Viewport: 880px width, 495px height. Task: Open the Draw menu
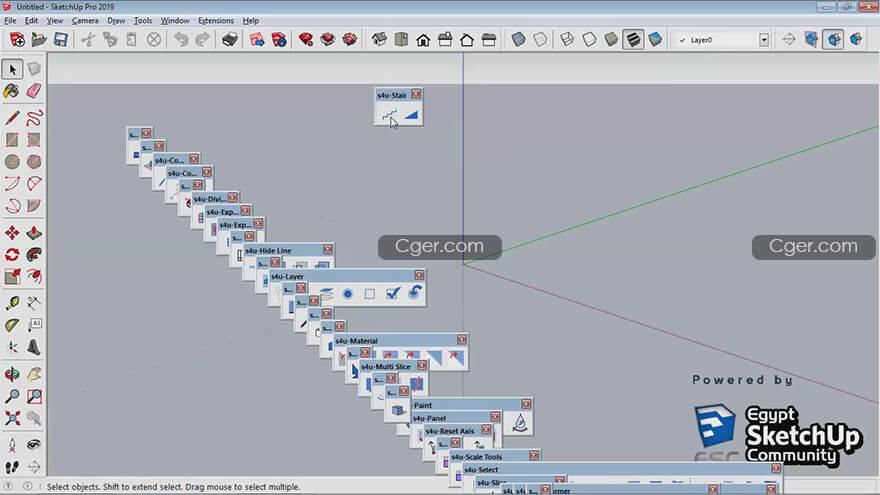click(116, 20)
